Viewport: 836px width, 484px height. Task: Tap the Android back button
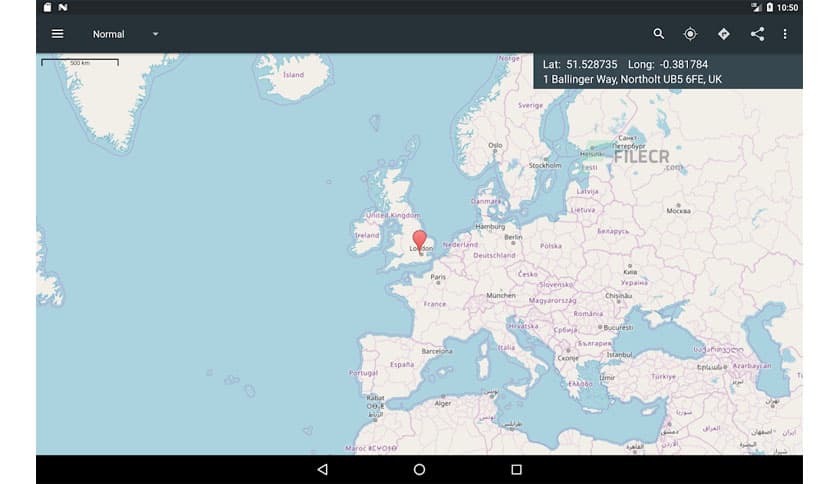pos(323,470)
